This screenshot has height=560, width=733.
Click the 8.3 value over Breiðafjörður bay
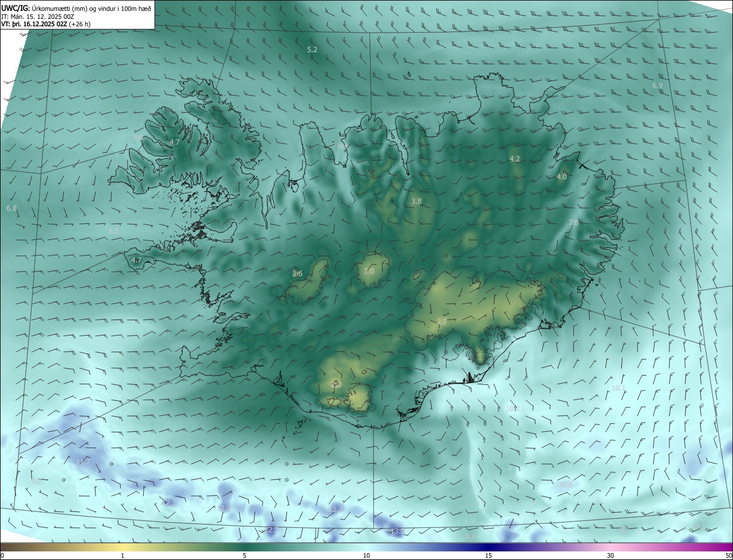tap(113, 231)
